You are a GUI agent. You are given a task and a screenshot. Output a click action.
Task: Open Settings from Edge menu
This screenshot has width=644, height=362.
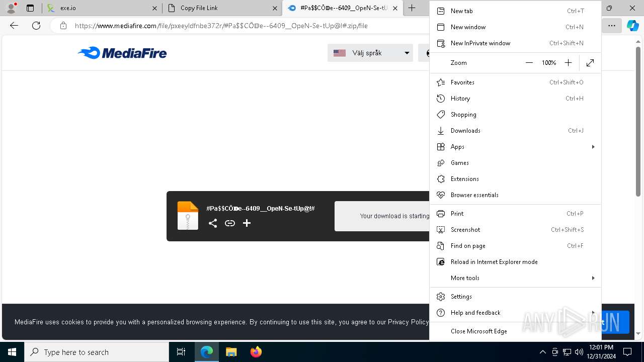click(515, 297)
